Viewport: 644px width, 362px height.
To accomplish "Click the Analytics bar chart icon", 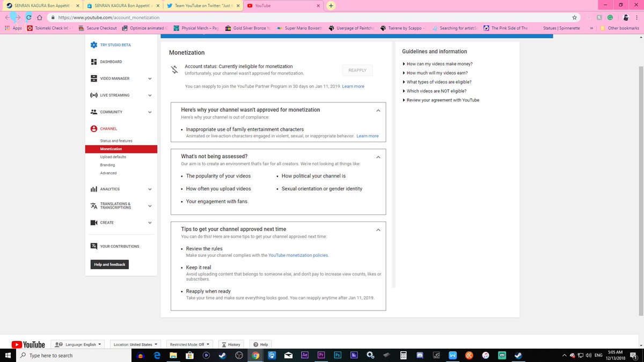I will click(94, 189).
